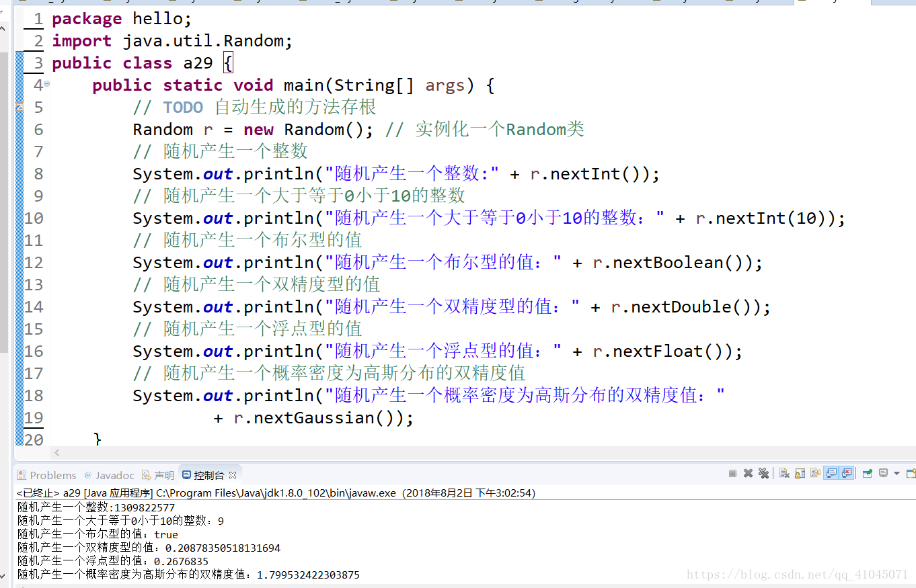Viewport: 916px width, 588px height.
Task: Terminate the a29 application launch
Action: tap(732, 473)
